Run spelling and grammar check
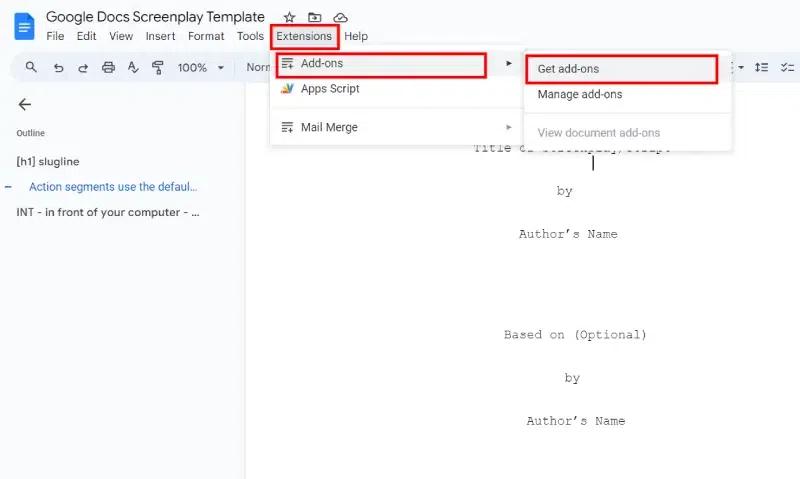The width and height of the screenshot is (800, 479). 133,67
